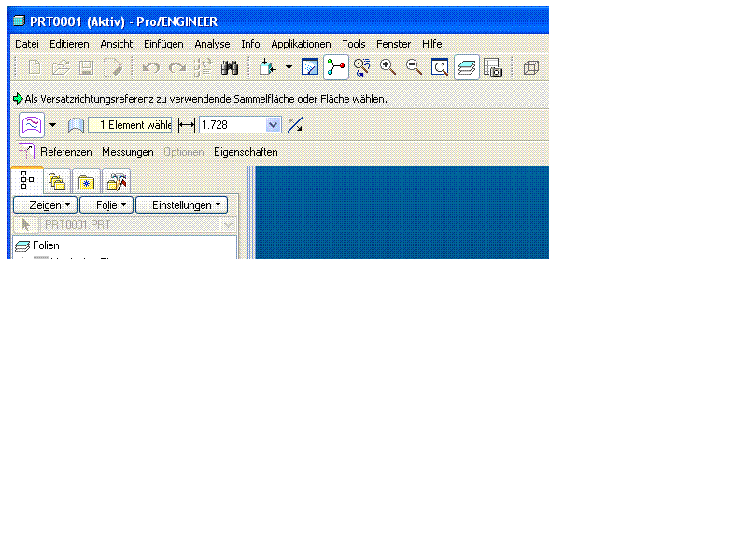Flip the offset direction with the arrow icon
This screenshot has width=747, height=560.
(295, 125)
